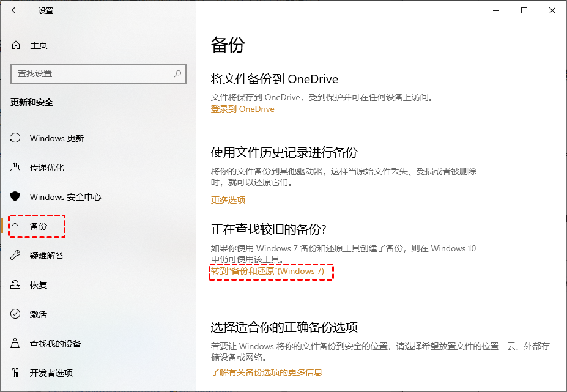Open the 激活 page

point(39,314)
